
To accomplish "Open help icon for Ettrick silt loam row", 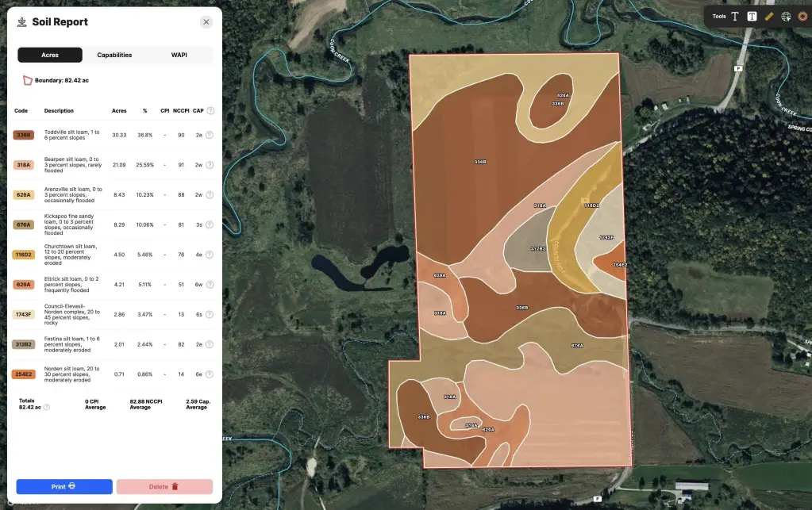I will click(210, 285).
